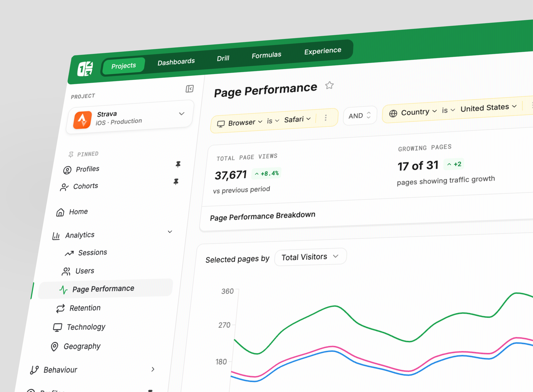Click the green line on the chart
Viewport: 533px width, 392px height.
click(335, 306)
